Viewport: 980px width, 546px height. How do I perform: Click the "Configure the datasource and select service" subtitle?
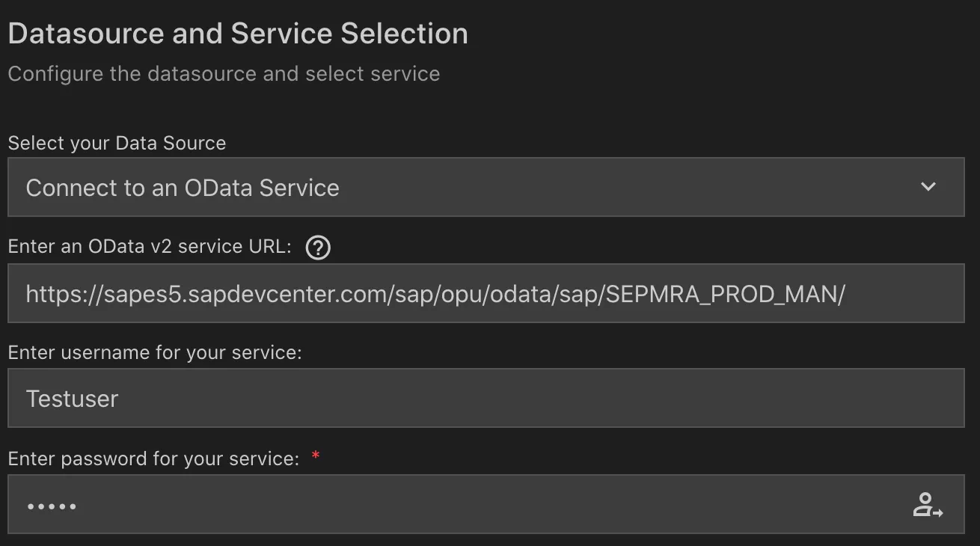point(224,74)
